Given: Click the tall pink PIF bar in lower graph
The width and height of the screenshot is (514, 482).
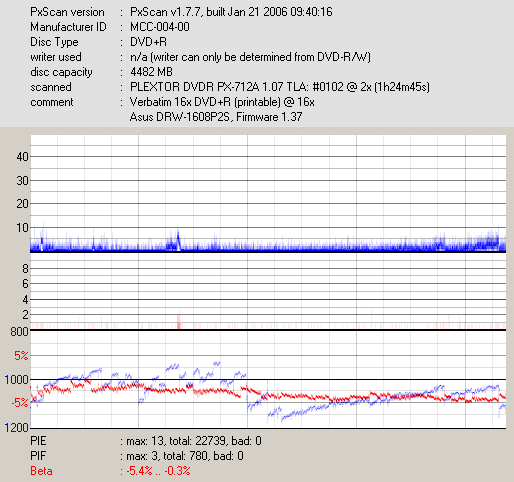Looking at the screenshot, I should pos(179,319).
